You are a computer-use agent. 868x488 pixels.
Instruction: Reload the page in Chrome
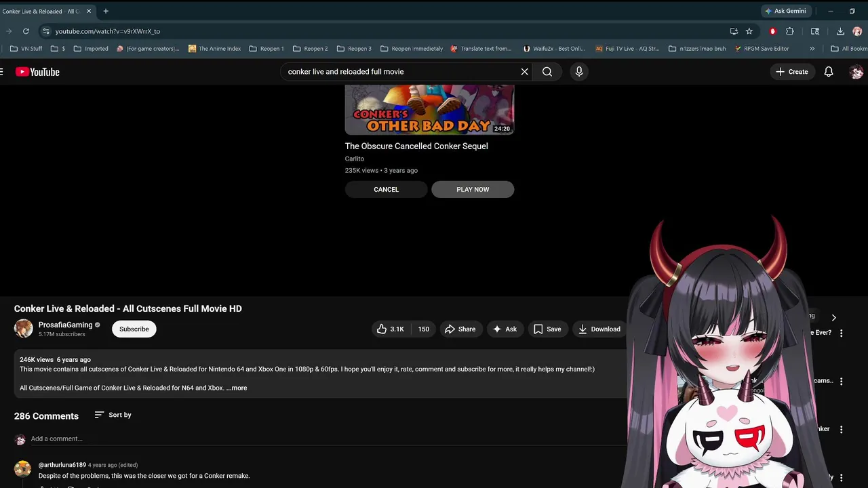tap(26, 31)
